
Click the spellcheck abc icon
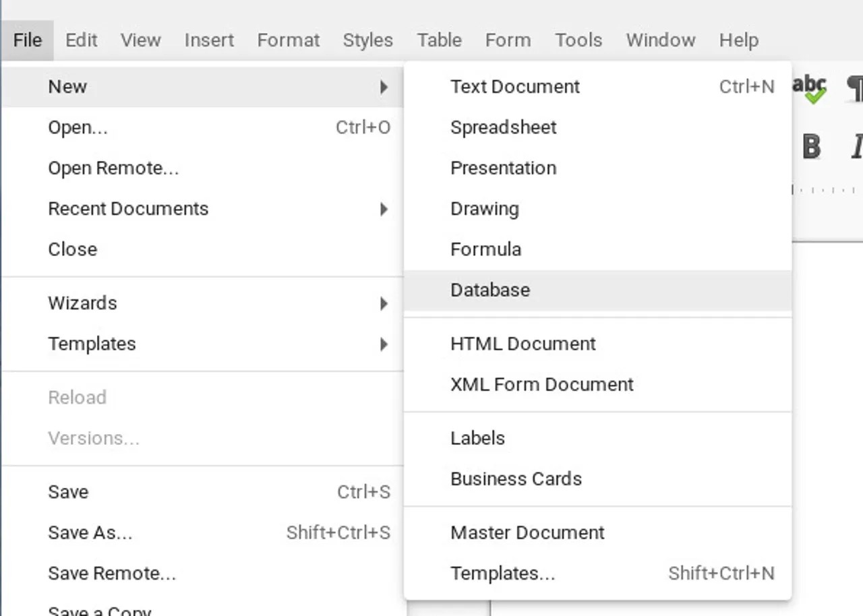coord(810,89)
